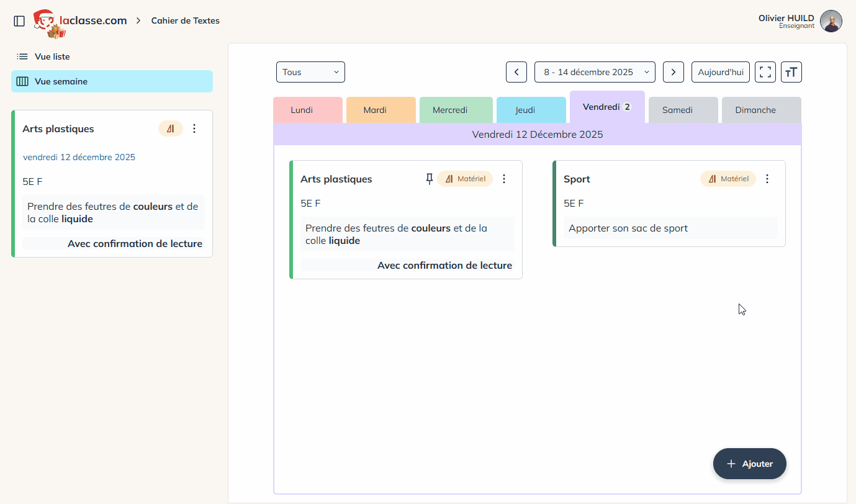Click Matériel tag on Sport card
Image resolution: width=856 pixels, height=504 pixels.
(x=728, y=179)
